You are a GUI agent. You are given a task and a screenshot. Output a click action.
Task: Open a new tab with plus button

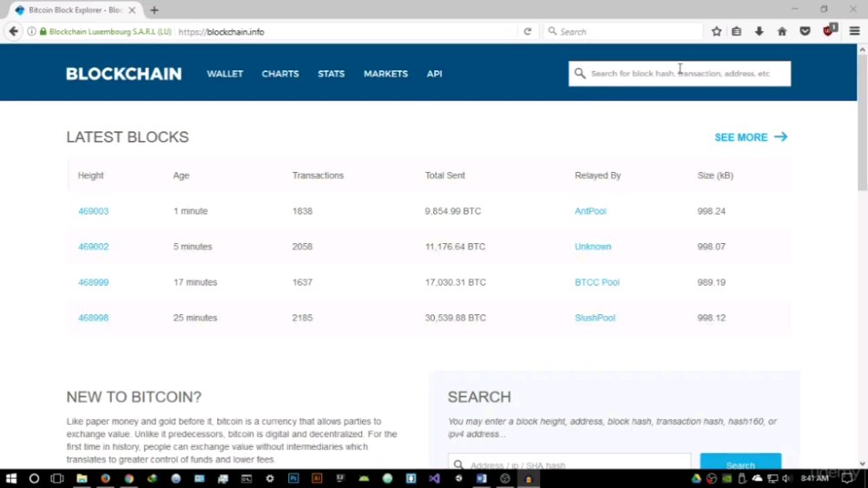click(x=155, y=10)
